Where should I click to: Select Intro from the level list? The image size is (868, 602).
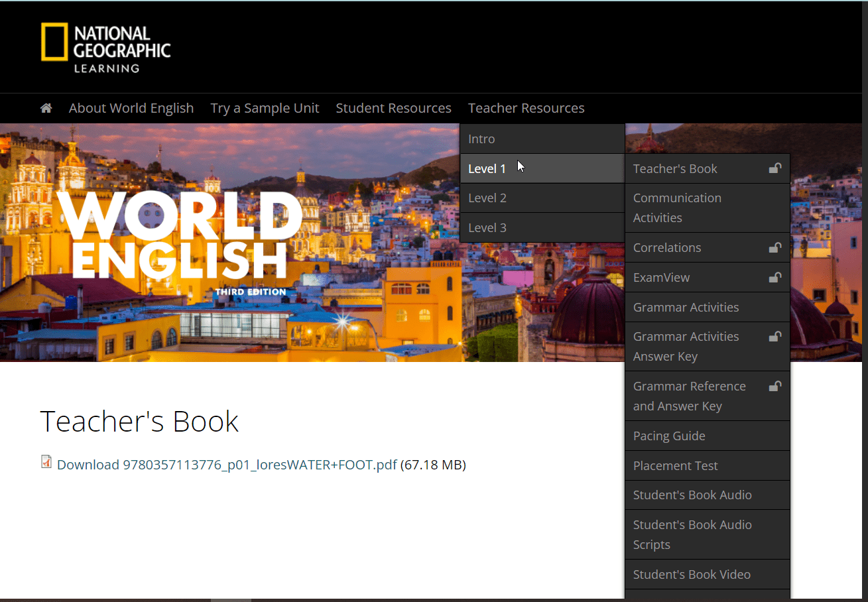[481, 139]
